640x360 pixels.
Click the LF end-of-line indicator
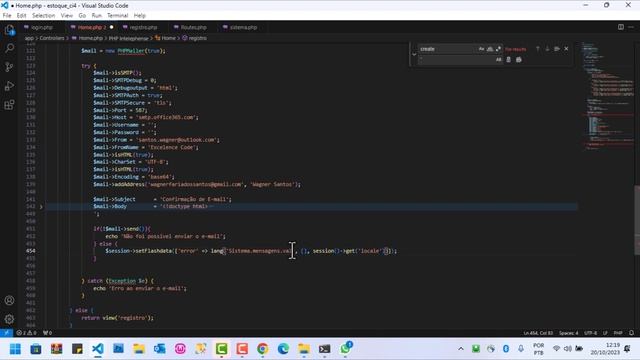(x=605, y=333)
